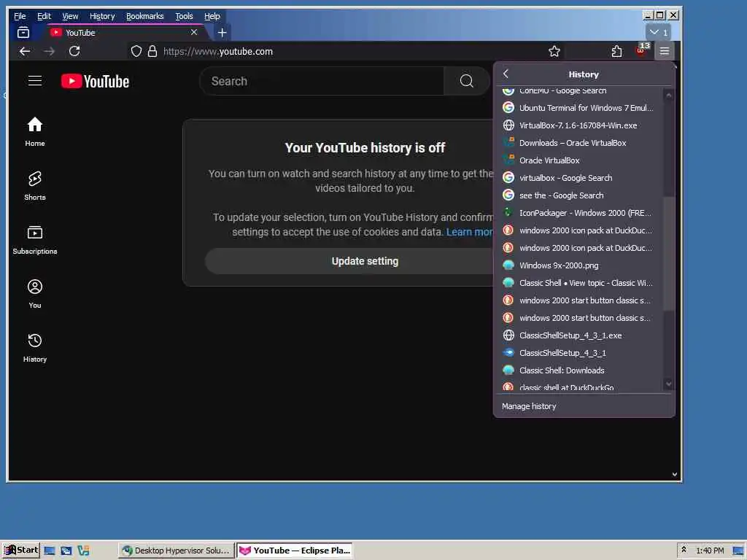This screenshot has width=747, height=560.
Task: Click YouTube — Eclipse Pla... taskbar button
Action: (295, 551)
